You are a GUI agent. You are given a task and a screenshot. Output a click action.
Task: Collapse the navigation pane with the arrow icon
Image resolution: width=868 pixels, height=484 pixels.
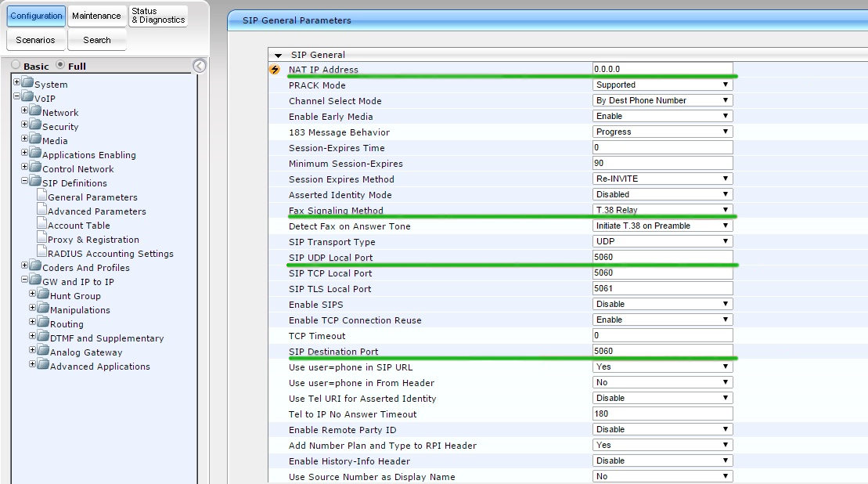coord(200,67)
